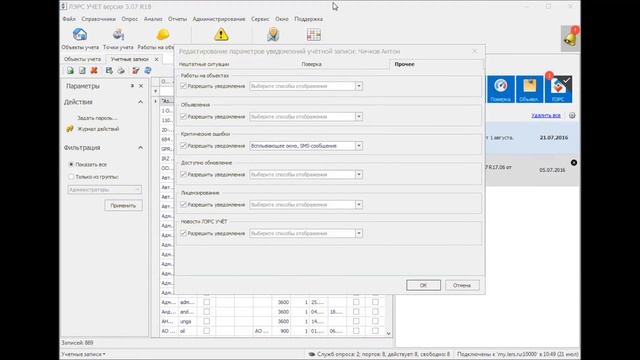The width and height of the screenshot is (640, 360).
Task: Click the Применить button
Action: pos(123,205)
